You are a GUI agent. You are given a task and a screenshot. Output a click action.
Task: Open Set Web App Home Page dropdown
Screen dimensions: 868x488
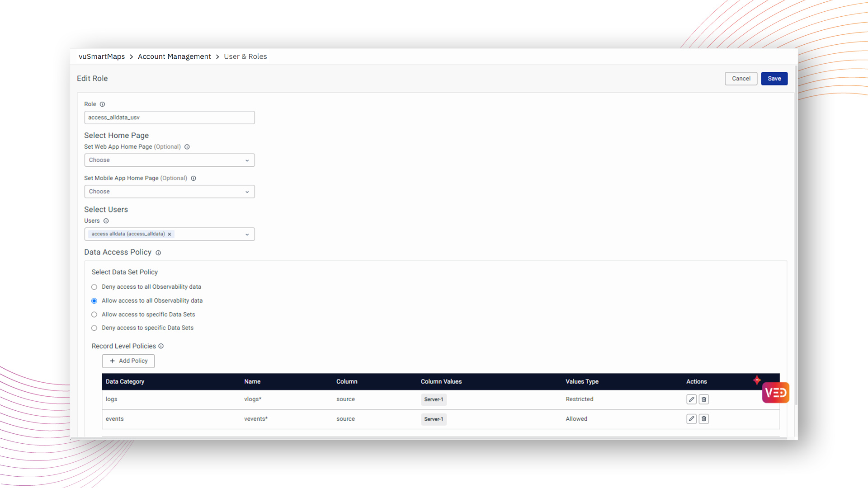coord(169,160)
